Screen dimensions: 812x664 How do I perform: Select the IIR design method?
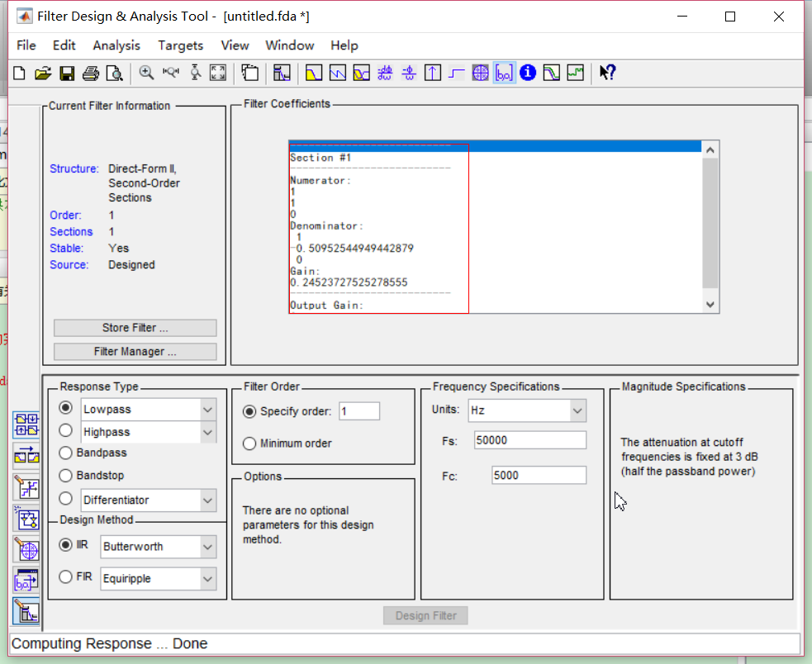pyautogui.click(x=65, y=545)
